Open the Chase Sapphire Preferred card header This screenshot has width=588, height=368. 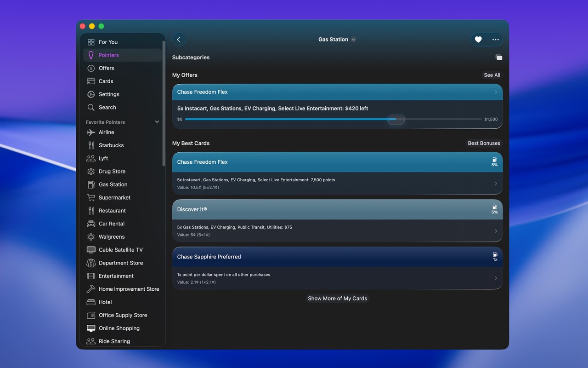pyautogui.click(x=338, y=257)
